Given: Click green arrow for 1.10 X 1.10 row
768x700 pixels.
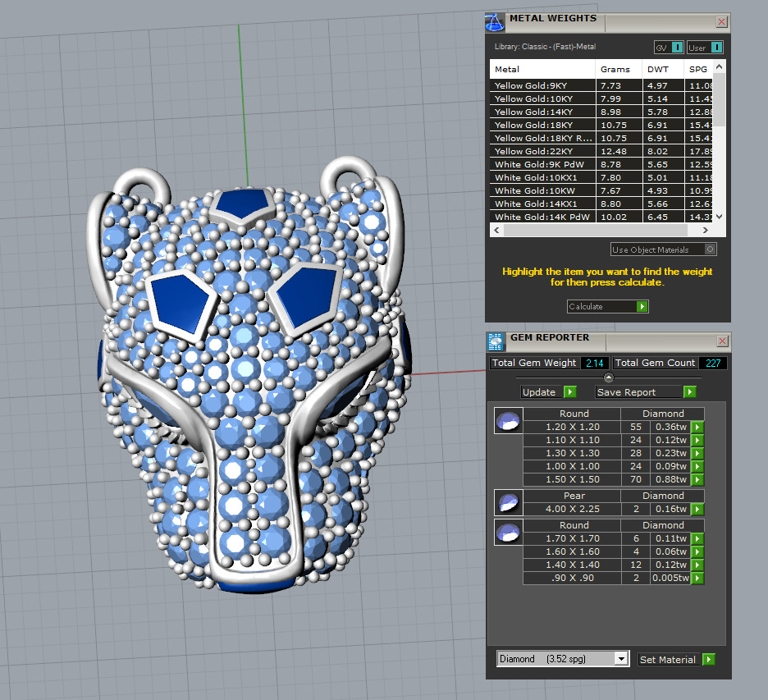Looking at the screenshot, I should click(x=697, y=441).
